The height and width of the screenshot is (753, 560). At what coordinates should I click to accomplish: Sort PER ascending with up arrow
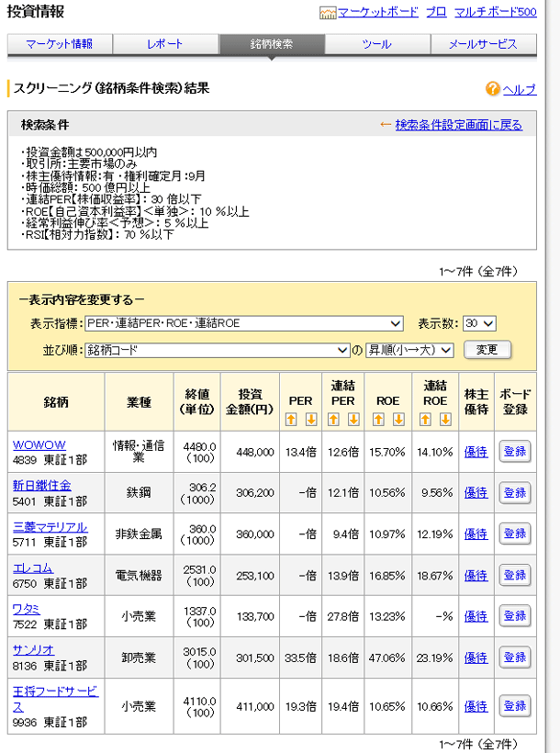(291, 420)
